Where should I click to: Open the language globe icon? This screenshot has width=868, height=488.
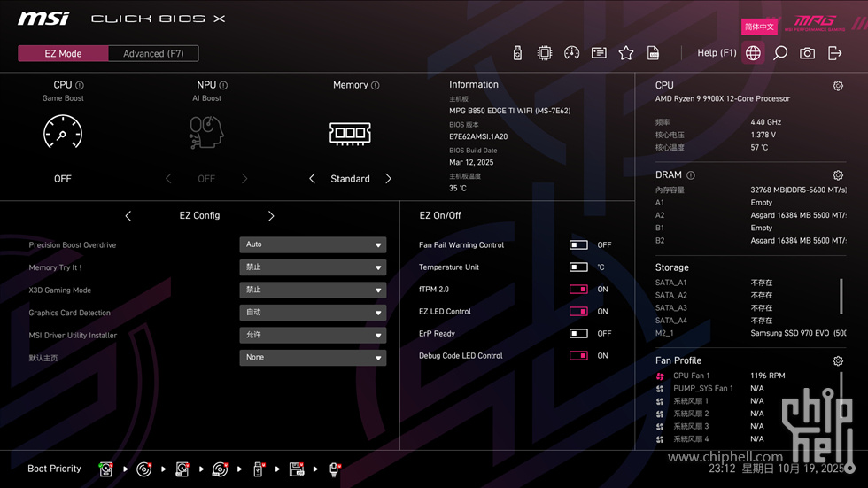pyautogui.click(x=753, y=53)
